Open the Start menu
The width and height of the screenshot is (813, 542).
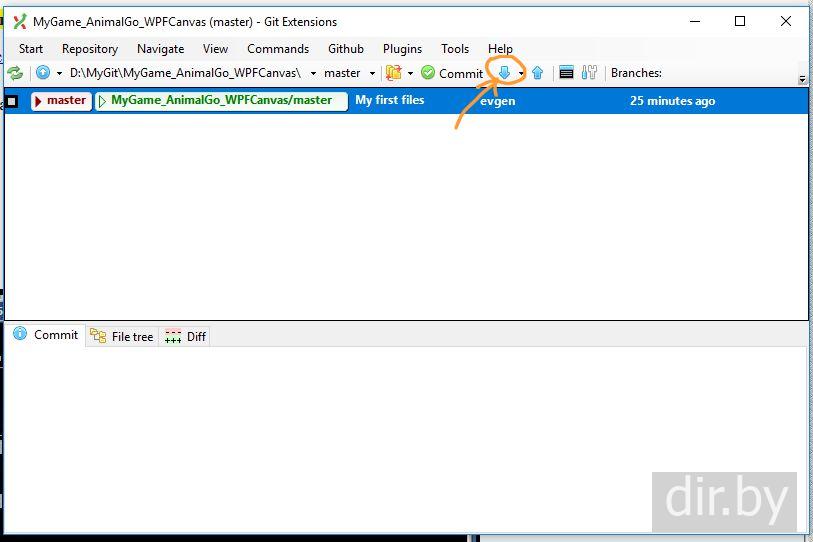tap(31, 49)
